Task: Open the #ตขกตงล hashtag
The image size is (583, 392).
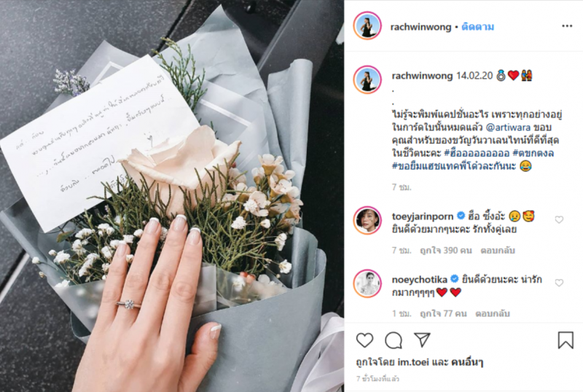Action: 533,153
